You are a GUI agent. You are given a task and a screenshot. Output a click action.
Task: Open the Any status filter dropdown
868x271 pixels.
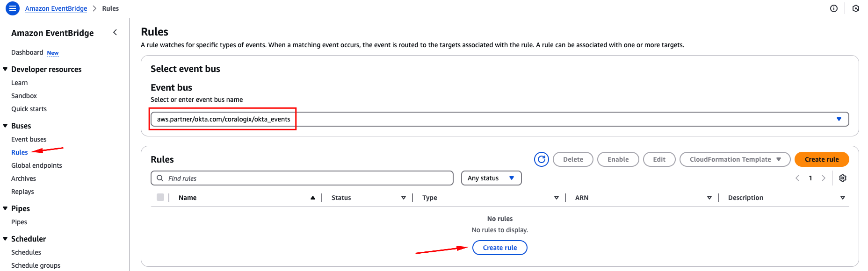[491, 178]
